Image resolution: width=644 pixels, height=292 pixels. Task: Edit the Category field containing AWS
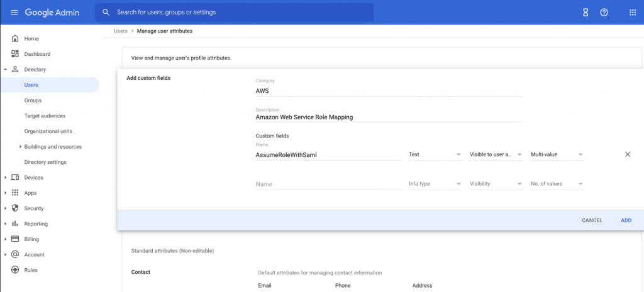[389, 91]
